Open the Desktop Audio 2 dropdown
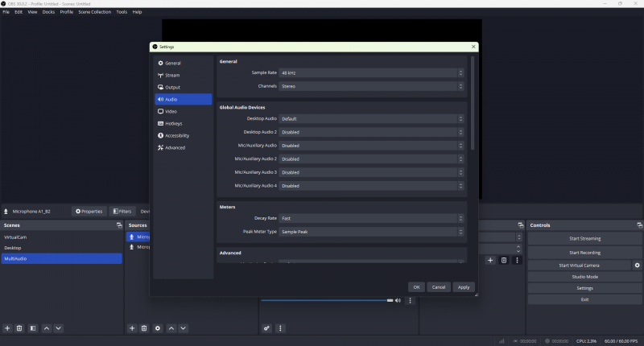Image resolution: width=644 pixels, height=346 pixels. coord(371,132)
